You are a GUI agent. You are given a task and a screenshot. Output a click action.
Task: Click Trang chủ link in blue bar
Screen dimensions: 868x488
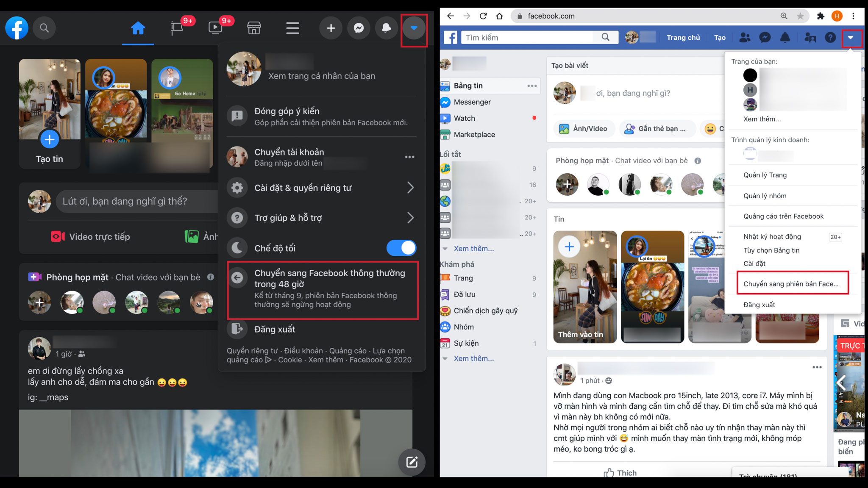point(683,38)
